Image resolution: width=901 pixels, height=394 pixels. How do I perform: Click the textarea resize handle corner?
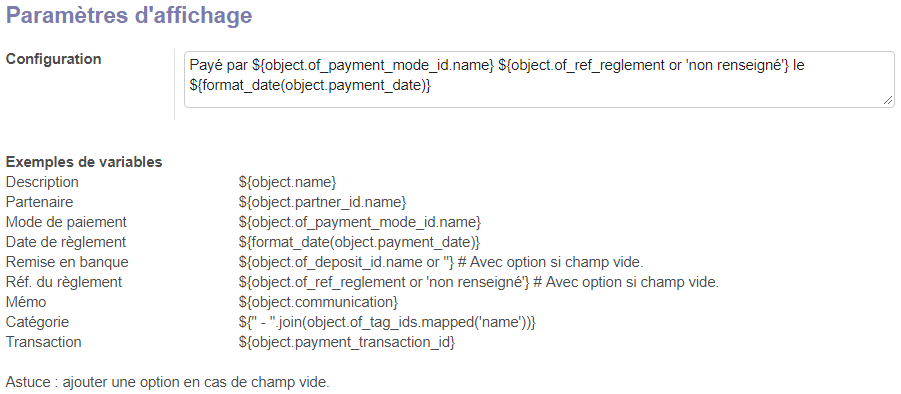pos(888,101)
